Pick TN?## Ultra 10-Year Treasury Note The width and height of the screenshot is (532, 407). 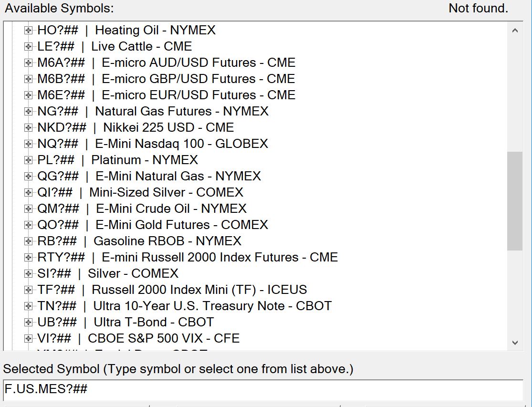tap(184, 306)
